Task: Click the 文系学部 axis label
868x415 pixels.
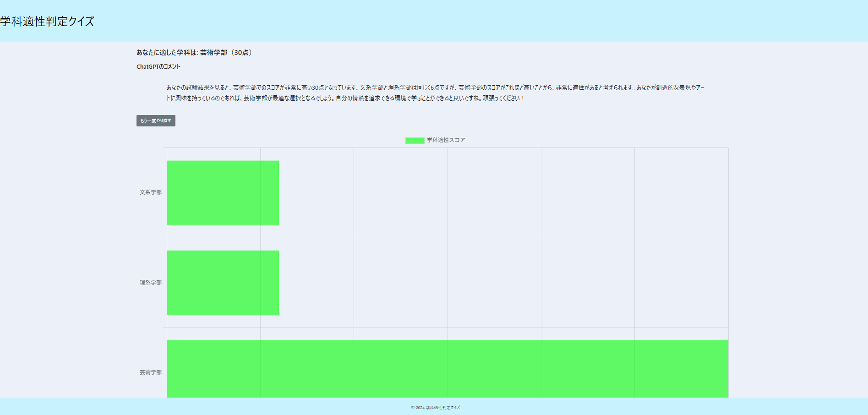Action: 150,192
